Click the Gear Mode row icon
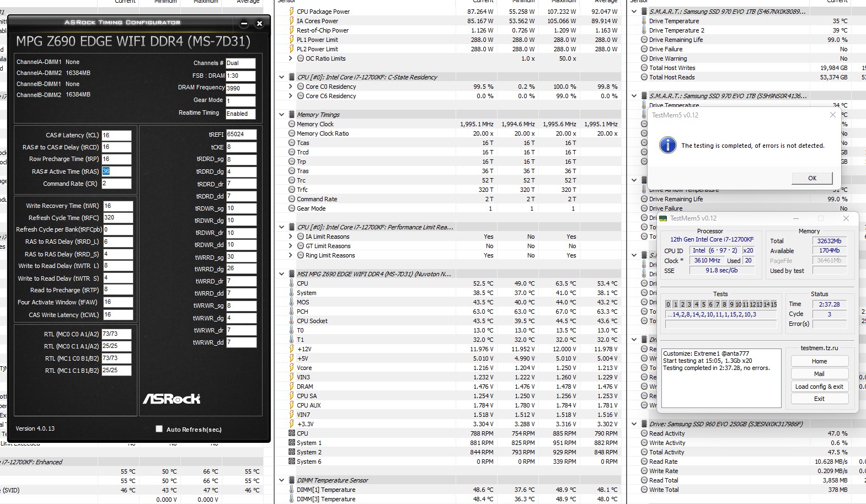 click(292, 208)
